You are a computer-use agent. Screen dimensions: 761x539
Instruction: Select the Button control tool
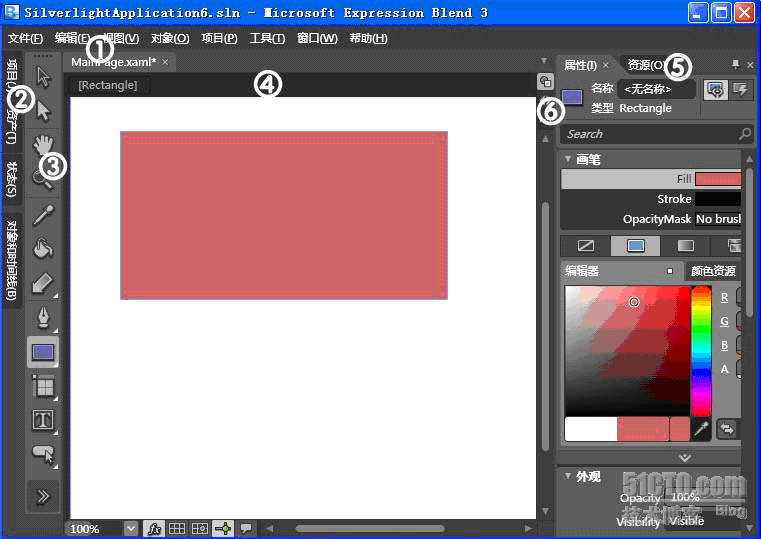[x=44, y=455]
